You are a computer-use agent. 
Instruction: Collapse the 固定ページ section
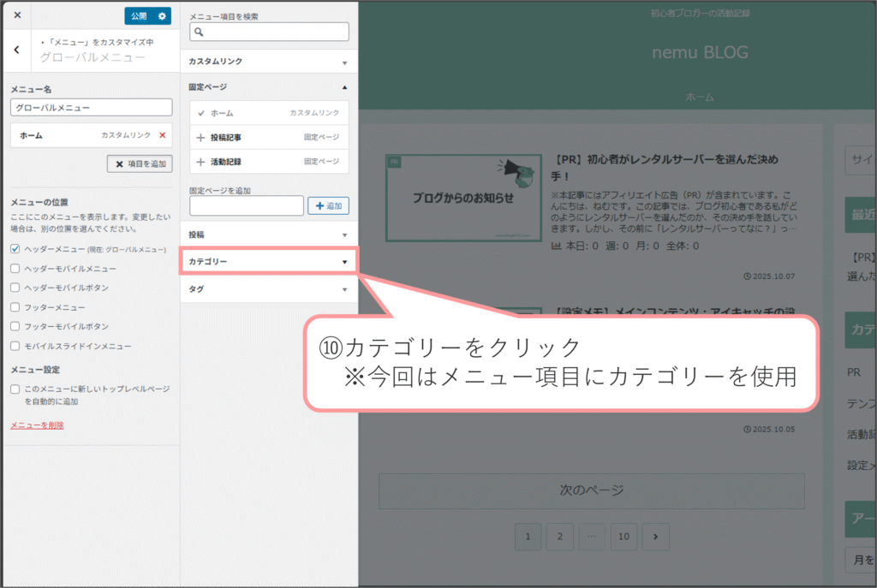click(x=268, y=87)
